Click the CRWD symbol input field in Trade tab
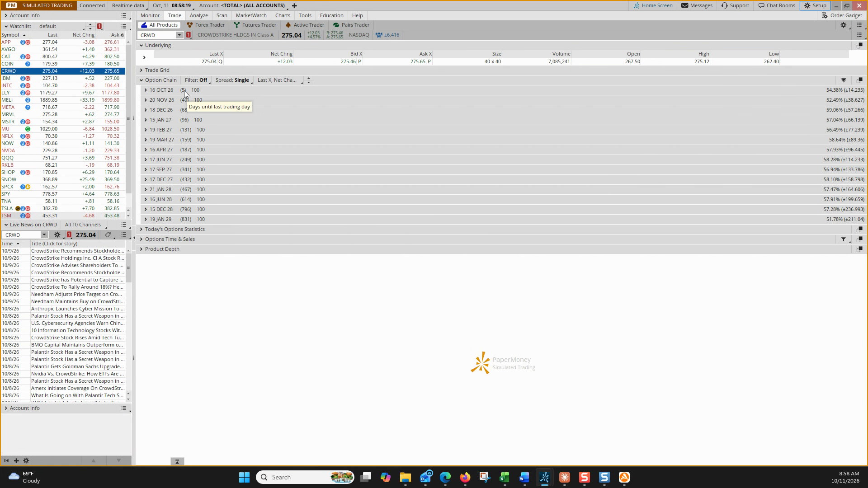This screenshot has height=488, width=868. click(156, 35)
